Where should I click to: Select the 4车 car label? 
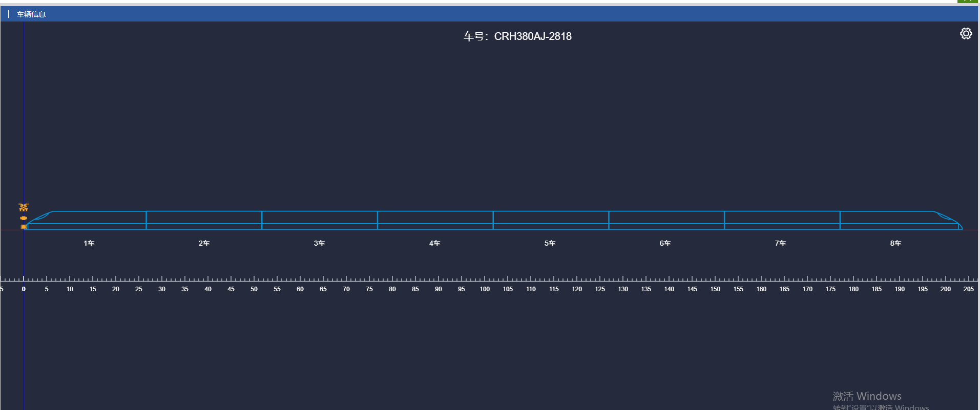435,243
